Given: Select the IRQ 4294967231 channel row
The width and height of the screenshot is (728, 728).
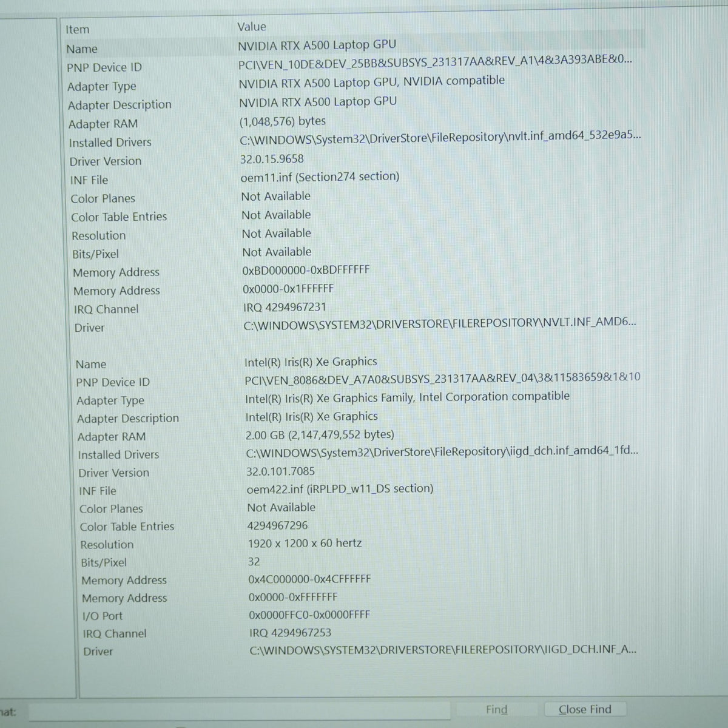Looking at the screenshot, I should pos(358,308).
